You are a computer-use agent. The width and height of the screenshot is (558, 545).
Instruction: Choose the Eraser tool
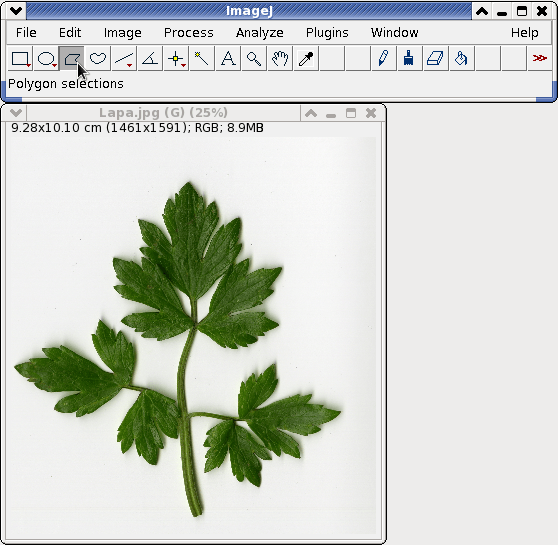tap(436, 59)
